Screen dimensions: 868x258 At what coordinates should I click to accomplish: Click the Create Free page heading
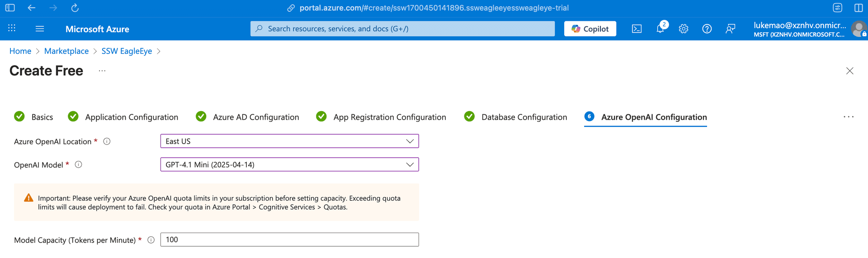click(x=46, y=71)
